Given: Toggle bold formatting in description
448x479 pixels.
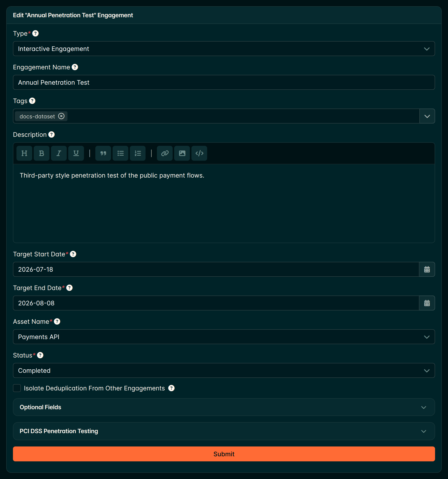Looking at the screenshot, I should (41, 153).
